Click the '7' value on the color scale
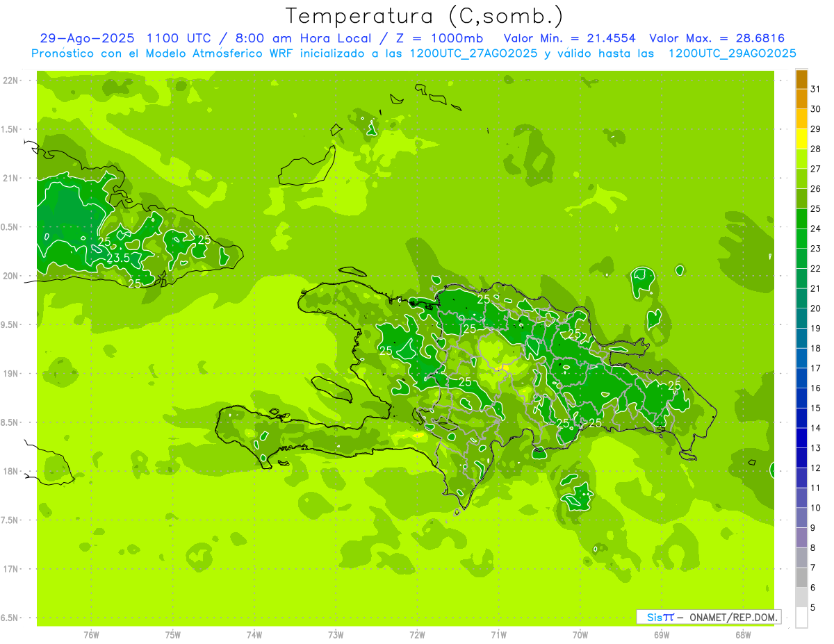This screenshot has width=834, height=644. tap(813, 568)
